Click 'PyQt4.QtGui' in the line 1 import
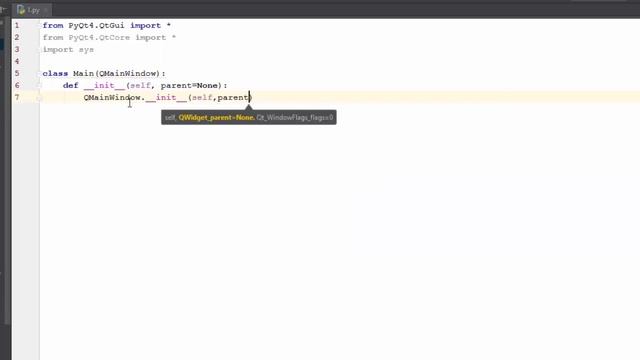Screen dimensions: 640x360 click(96, 25)
